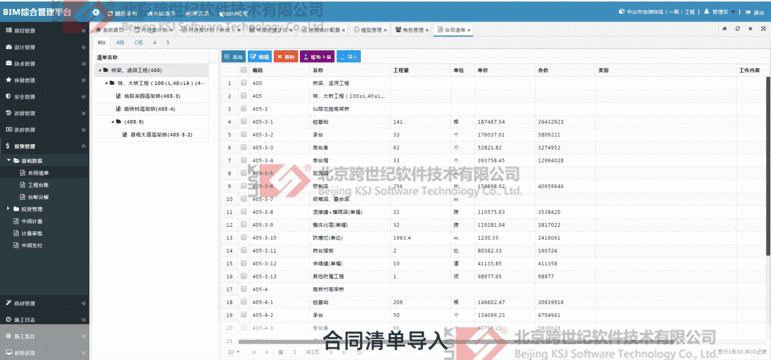This screenshot has height=360, width=771.
Task: Switch to the 系统首页 tab
Action: [111, 30]
